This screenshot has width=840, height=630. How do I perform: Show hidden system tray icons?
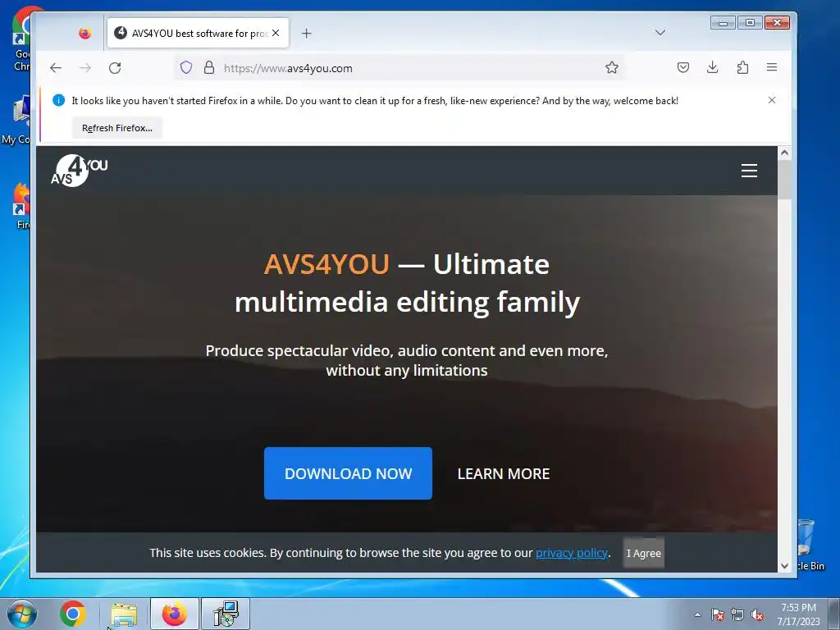[697, 614]
